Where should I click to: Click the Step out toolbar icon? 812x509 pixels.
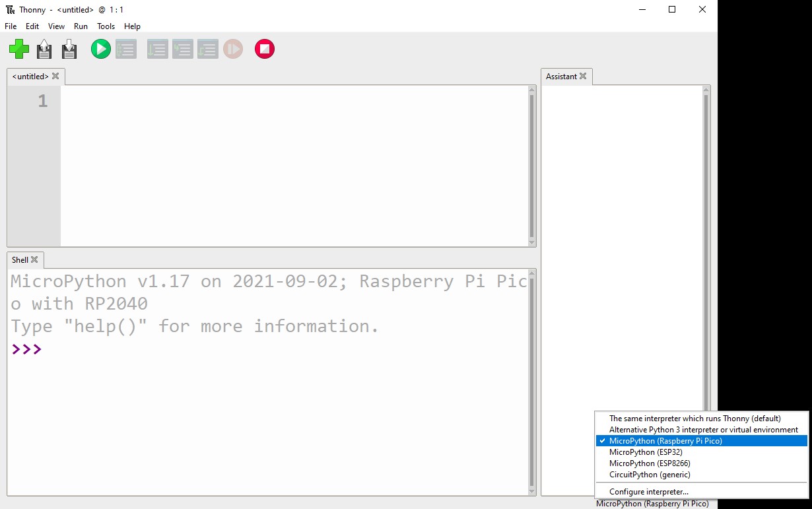pyautogui.click(x=208, y=49)
